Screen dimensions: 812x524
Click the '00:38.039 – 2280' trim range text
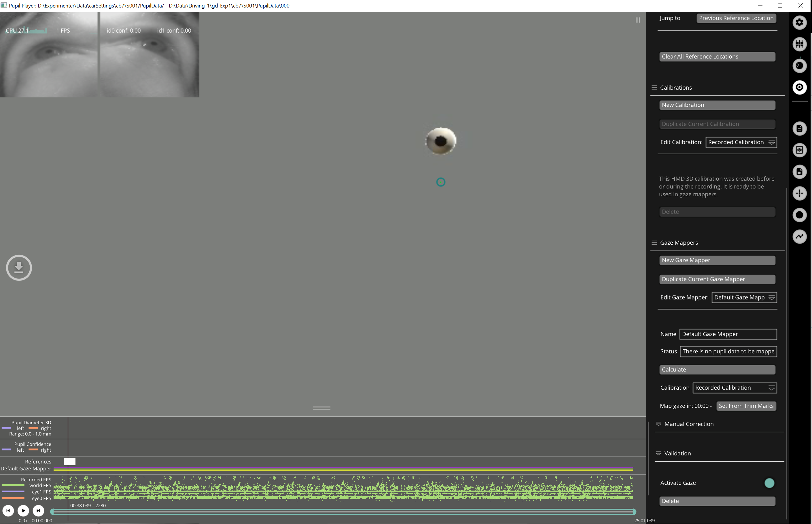tap(88, 506)
